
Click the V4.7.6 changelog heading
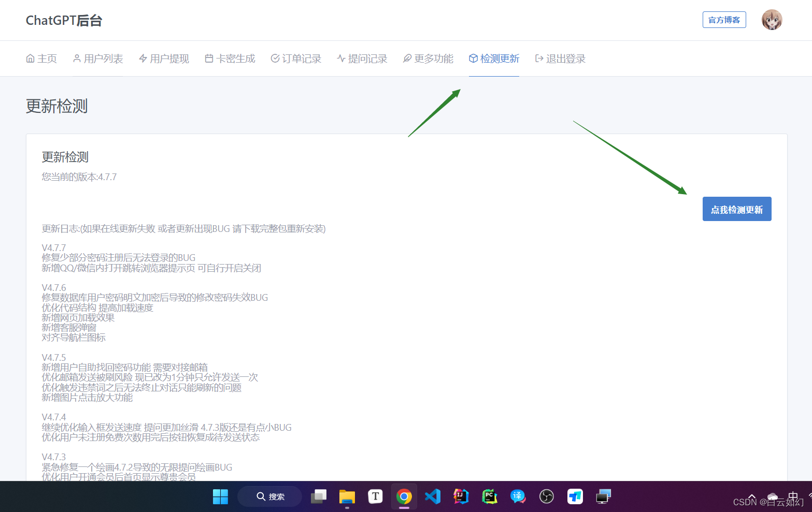point(54,287)
